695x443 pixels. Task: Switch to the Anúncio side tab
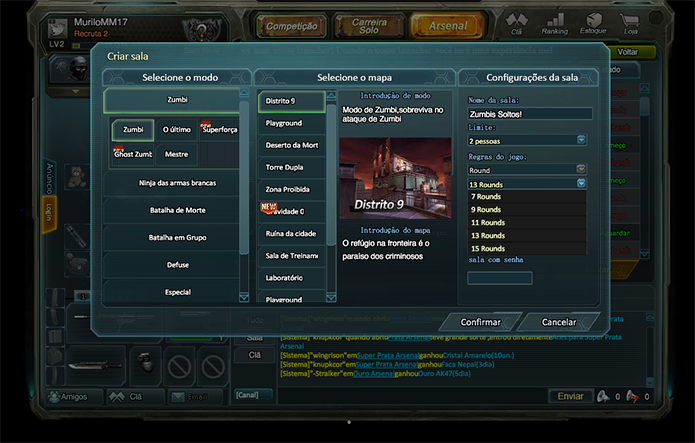pos(49,178)
